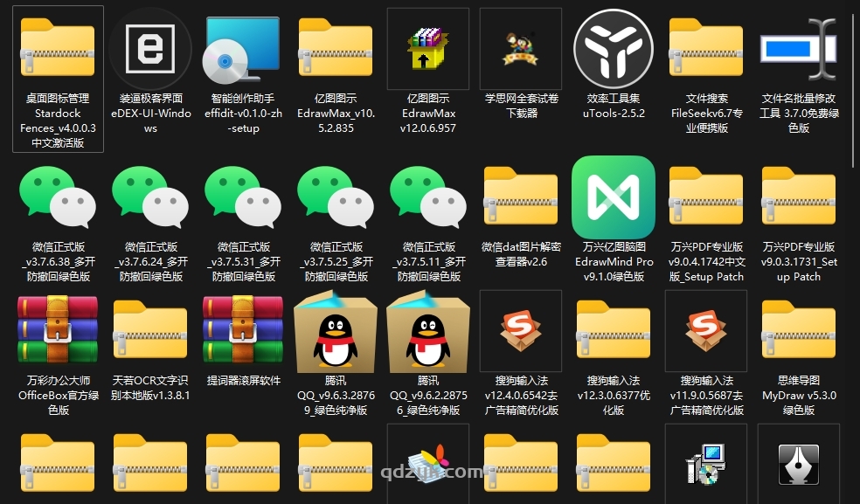Open the Stardock Fences v4.0.0.3 archive
The image size is (860, 504).
(x=57, y=48)
